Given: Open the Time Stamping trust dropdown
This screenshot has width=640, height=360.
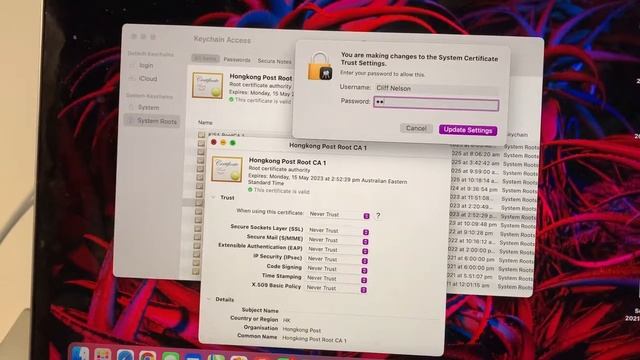Looking at the screenshot, I should coord(336,279).
